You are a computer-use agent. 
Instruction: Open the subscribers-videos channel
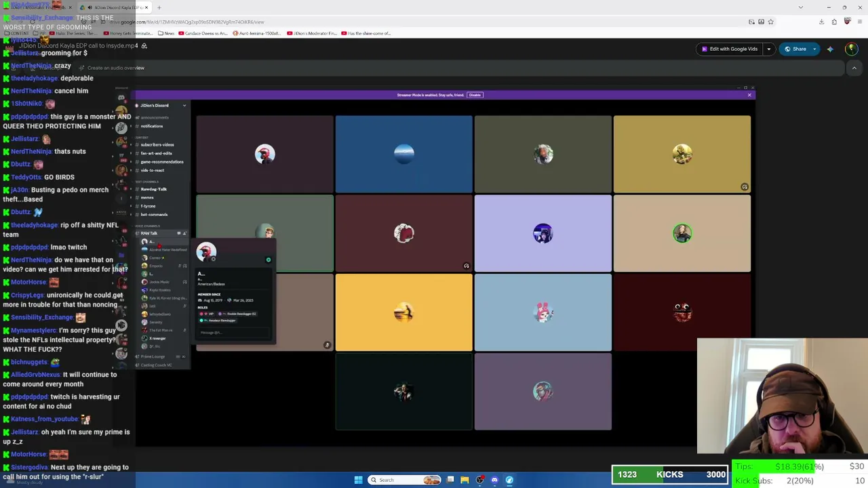click(x=156, y=144)
